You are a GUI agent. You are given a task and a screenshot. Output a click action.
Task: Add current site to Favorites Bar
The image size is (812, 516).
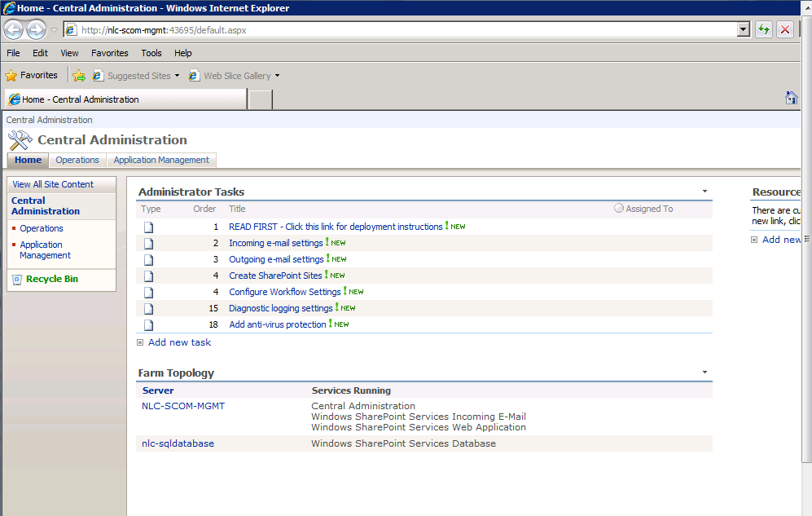pyautogui.click(x=79, y=74)
